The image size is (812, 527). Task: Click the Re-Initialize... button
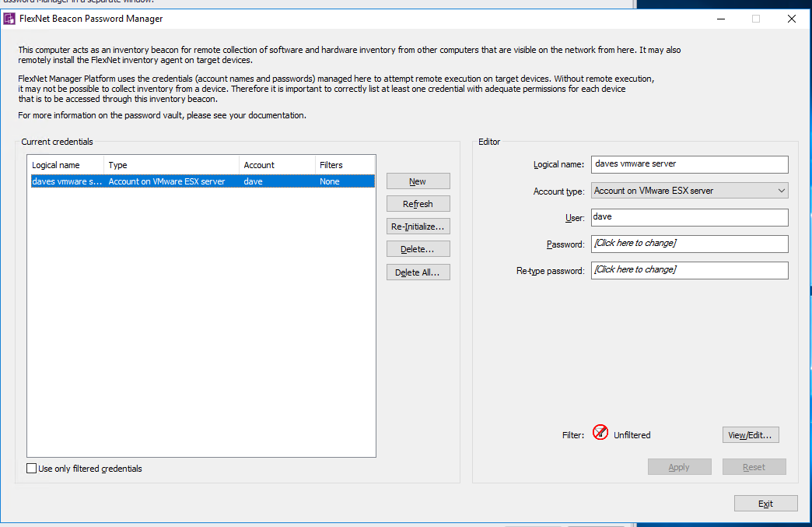[418, 227]
